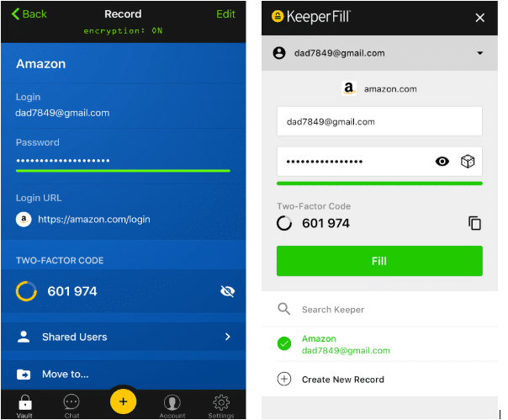Click the search magnifier icon

(x=284, y=309)
